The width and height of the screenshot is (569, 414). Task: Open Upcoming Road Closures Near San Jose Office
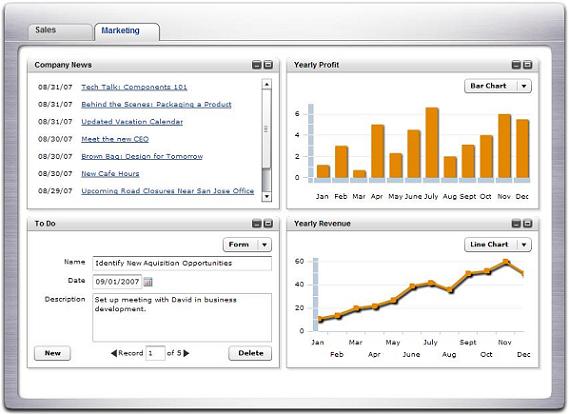click(x=168, y=191)
